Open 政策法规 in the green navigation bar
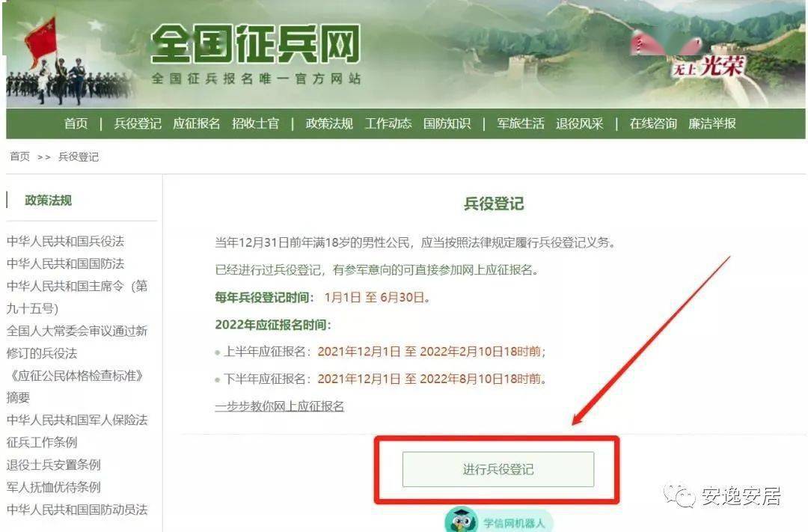Viewport: 808px width, 532px height. (328, 123)
